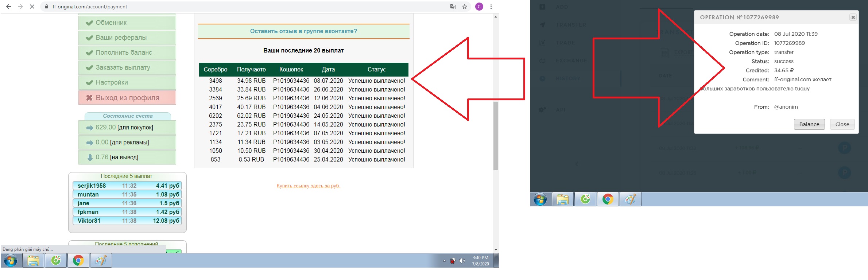Open the Chrome icon in the right taskbar

tap(608, 199)
